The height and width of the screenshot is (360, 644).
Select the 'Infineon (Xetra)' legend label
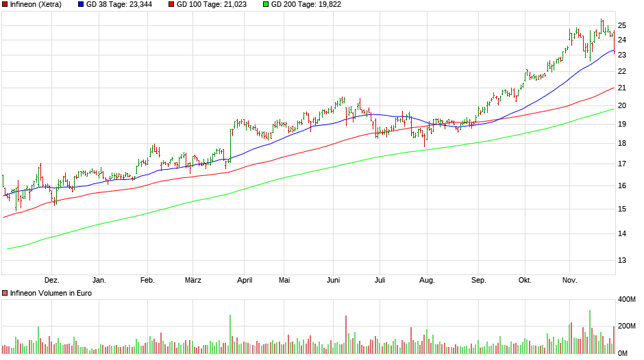(x=36, y=5)
